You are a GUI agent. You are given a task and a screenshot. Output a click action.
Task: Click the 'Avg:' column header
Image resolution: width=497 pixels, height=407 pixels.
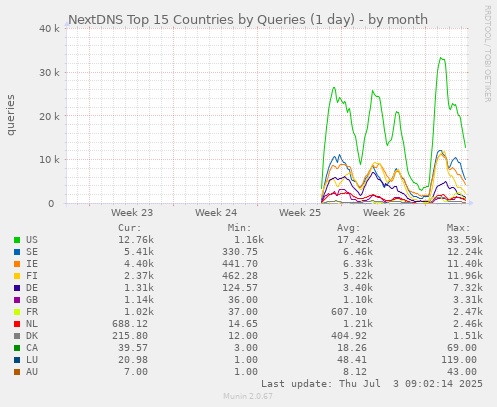coord(349,228)
